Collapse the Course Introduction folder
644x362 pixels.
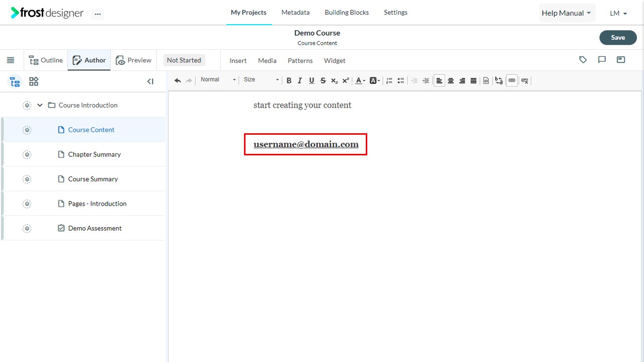[40, 105]
